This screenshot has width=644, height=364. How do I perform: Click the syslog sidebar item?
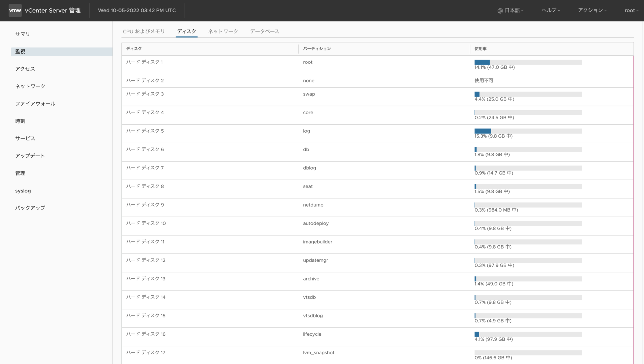(23, 190)
